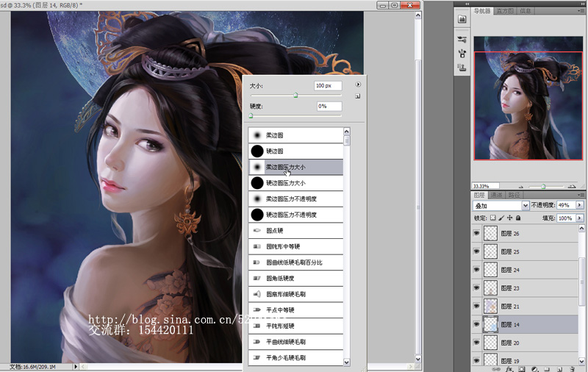Image resolution: width=588 pixels, height=372 pixels.
Task: Open the Layers panel options menu
Action: click(581, 195)
